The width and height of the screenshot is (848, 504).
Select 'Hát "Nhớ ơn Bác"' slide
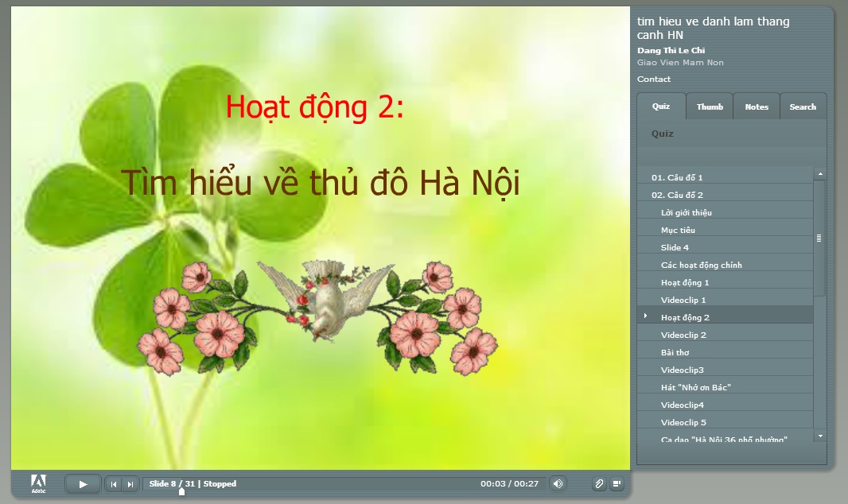pos(695,387)
